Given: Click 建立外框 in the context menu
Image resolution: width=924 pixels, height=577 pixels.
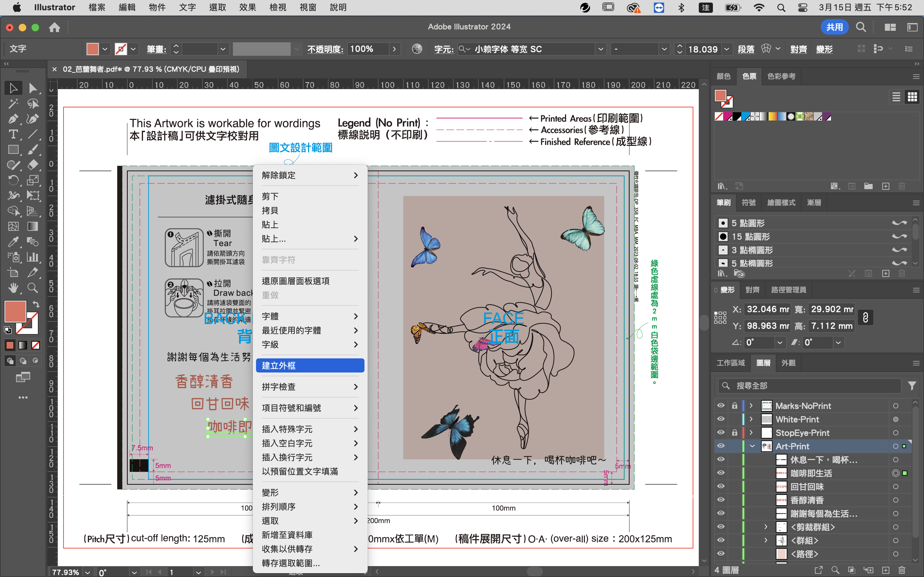Looking at the screenshot, I should [310, 365].
